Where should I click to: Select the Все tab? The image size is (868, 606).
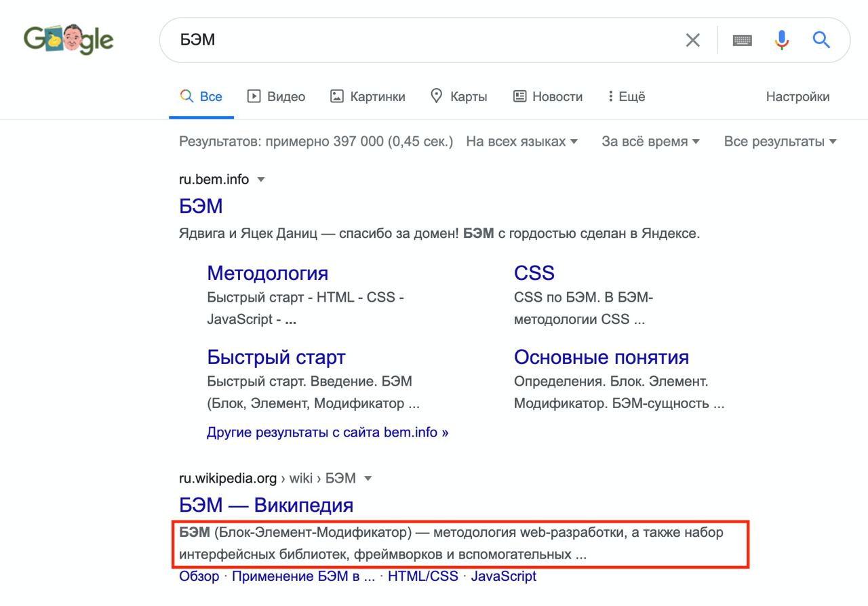(x=201, y=97)
